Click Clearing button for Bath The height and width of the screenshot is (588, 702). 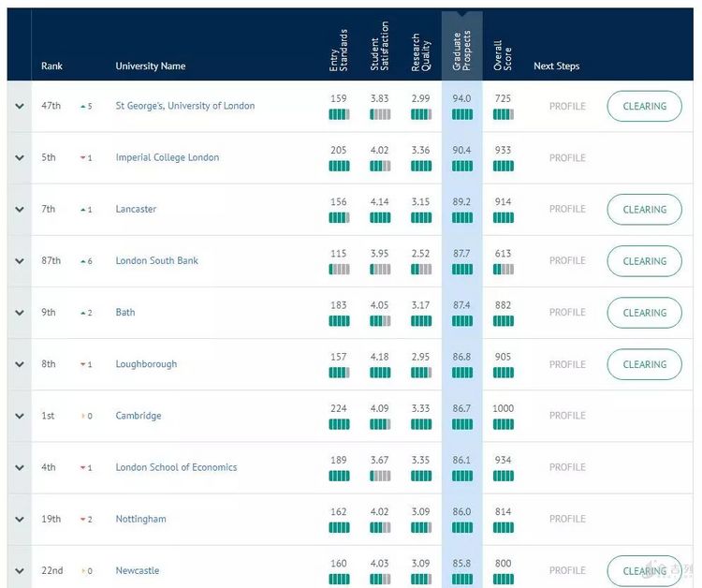pos(644,313)
